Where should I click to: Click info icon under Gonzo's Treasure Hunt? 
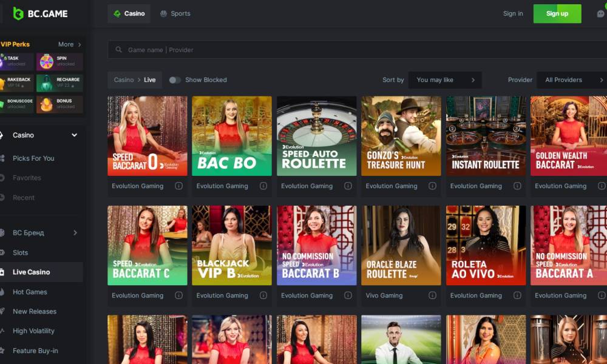click(432, 186)
